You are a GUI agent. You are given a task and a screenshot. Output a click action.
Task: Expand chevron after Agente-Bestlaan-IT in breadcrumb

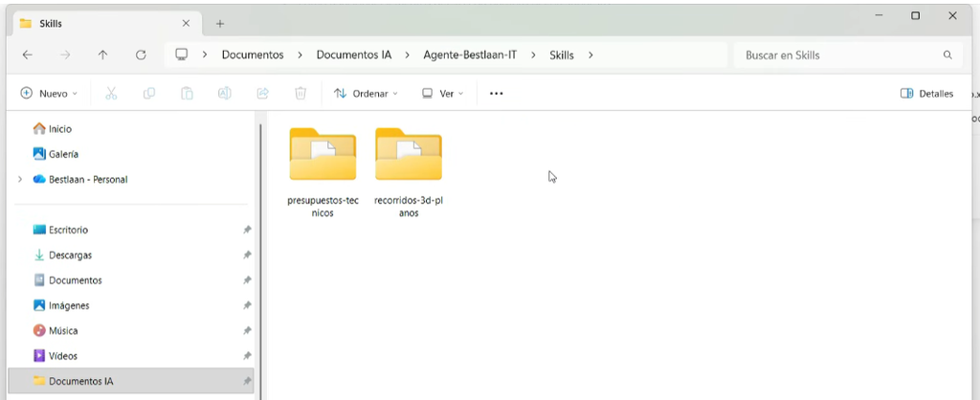pos(533,55)
